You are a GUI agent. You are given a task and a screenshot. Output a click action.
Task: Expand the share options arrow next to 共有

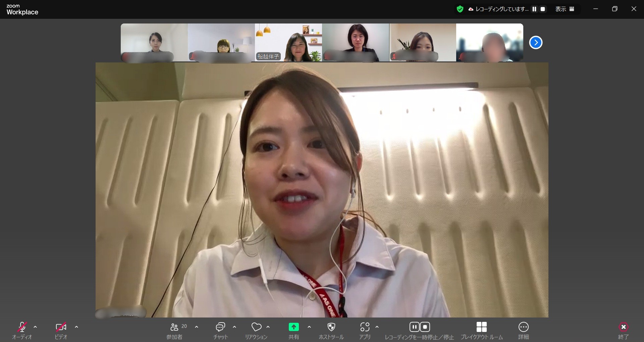[x=309, y=327]
